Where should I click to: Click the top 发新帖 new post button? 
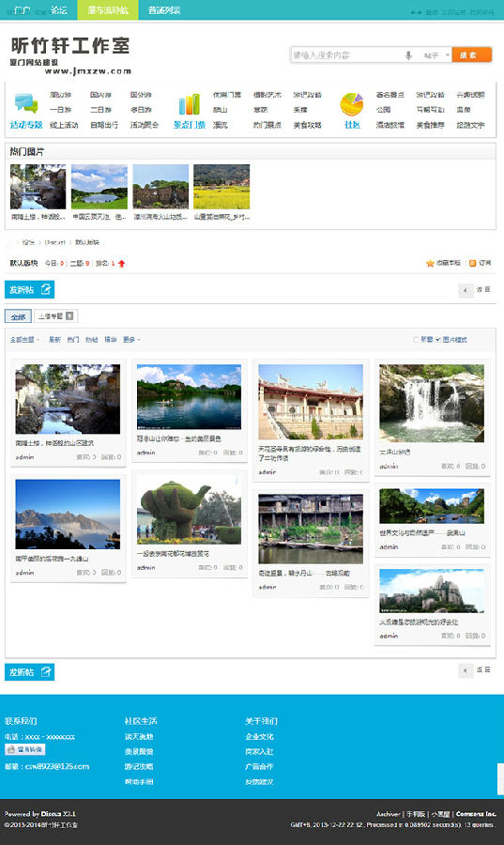(30, 290)
